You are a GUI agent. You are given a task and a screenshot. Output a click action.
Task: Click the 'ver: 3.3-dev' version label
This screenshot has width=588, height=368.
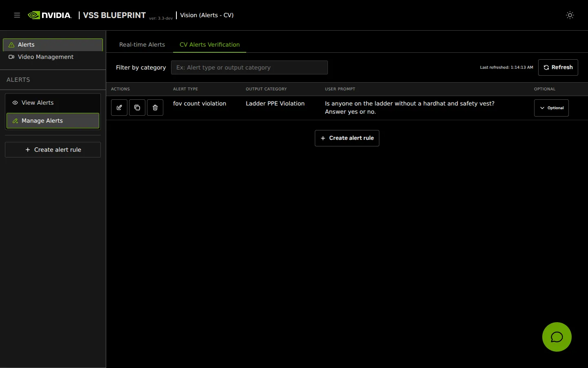click(x=161, y=18)
